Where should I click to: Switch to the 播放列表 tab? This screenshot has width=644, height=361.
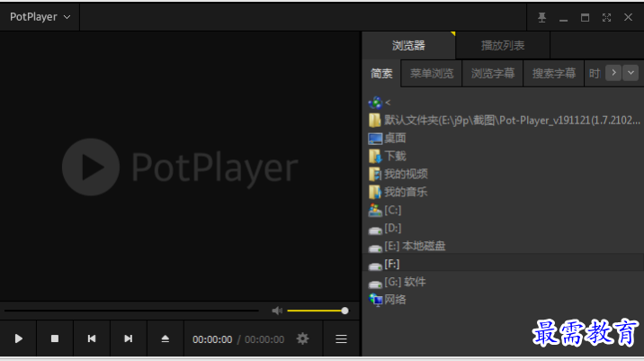tap(503, 45)
